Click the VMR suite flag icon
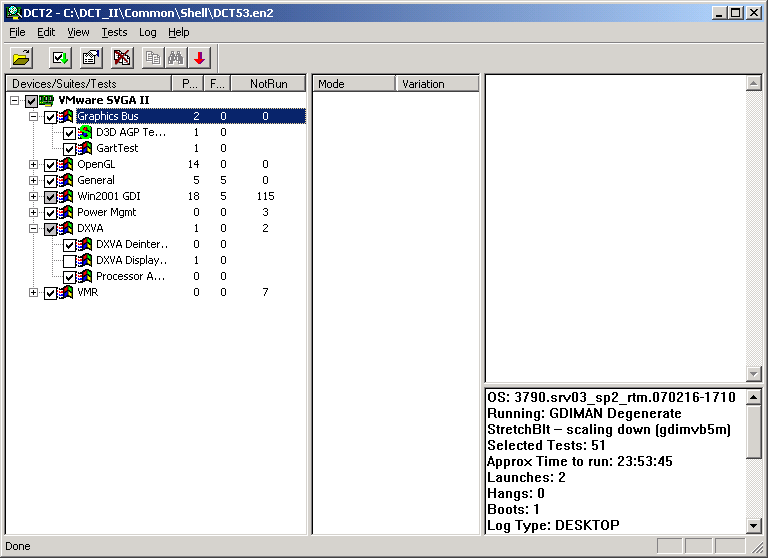Screen dimensions: 768x558 point(66,292)
